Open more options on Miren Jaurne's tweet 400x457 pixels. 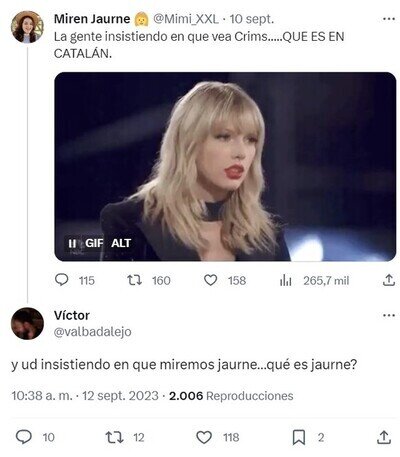coord(389,19)
